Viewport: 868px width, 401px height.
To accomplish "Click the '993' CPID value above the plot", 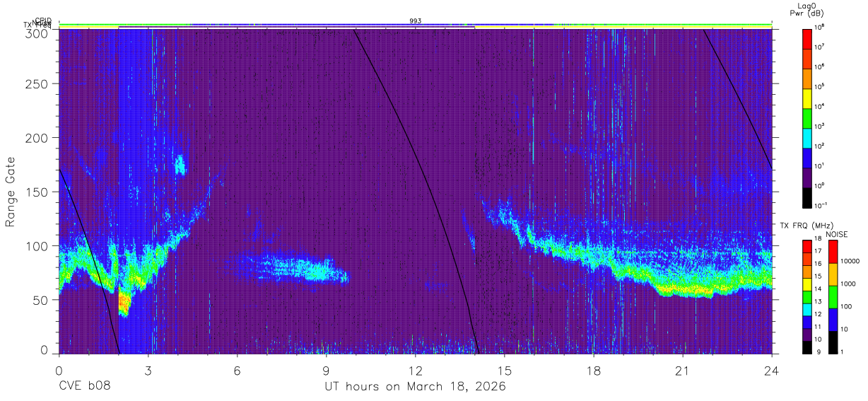I will [x=416, y=21].
